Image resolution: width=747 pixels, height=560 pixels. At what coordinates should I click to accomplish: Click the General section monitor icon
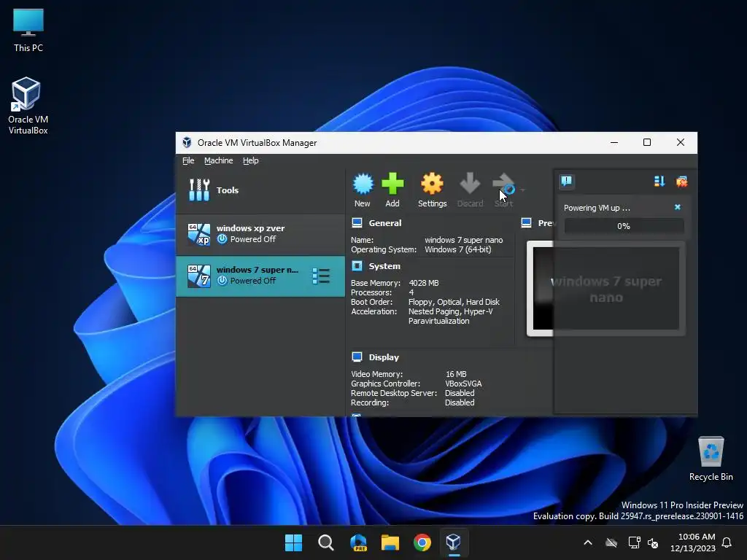(x=357, y=222)
